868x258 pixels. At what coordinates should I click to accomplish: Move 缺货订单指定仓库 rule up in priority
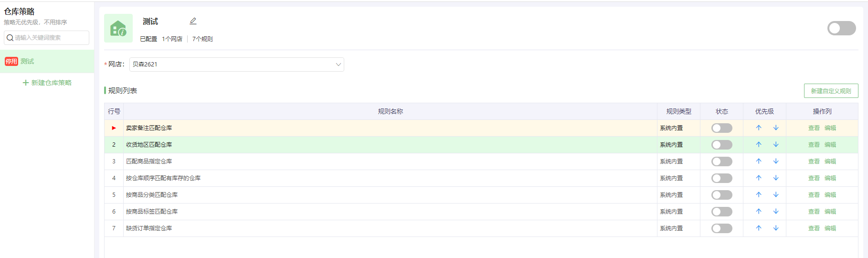pyautogui.click(x=759, y=228)
